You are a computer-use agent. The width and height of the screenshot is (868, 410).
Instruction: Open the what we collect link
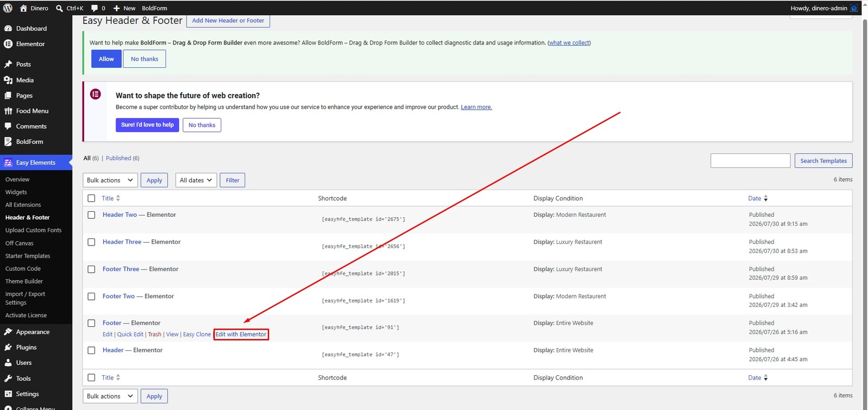(569, 43)
